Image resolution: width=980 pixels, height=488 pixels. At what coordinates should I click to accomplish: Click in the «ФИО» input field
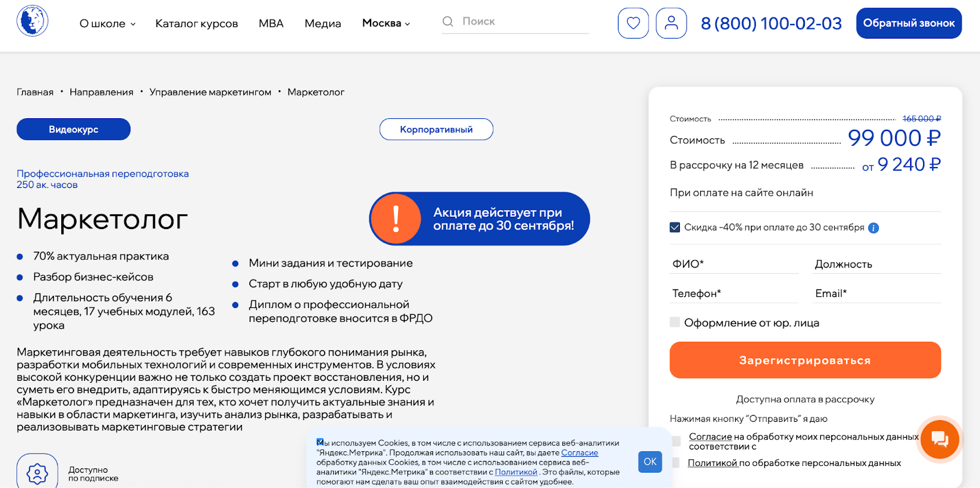click(734, 264)
